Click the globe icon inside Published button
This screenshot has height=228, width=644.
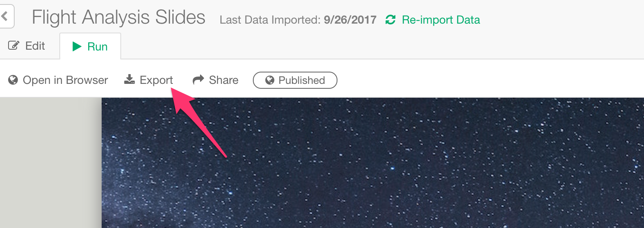pos(270,80)
